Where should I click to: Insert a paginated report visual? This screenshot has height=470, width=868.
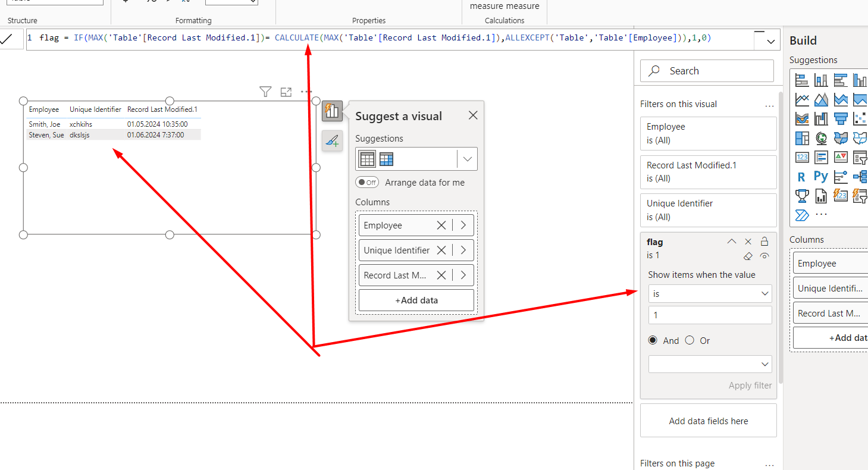tap(821, 196)
